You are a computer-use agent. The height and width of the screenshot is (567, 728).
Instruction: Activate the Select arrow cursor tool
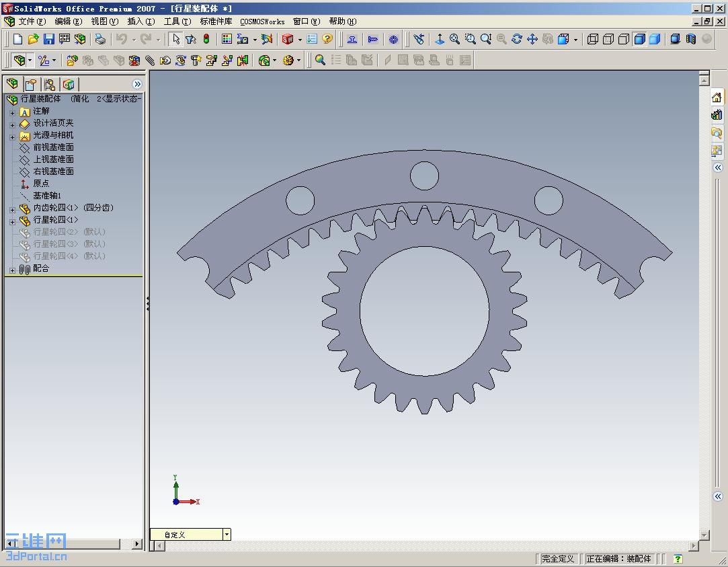click(176, 39)
